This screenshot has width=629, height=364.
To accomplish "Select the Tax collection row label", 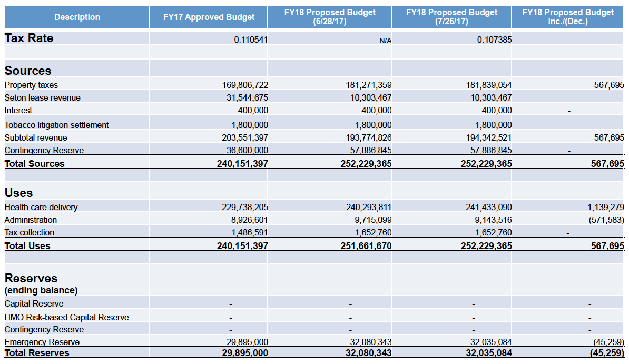I will pyautogui.click(x=30, y=233).
